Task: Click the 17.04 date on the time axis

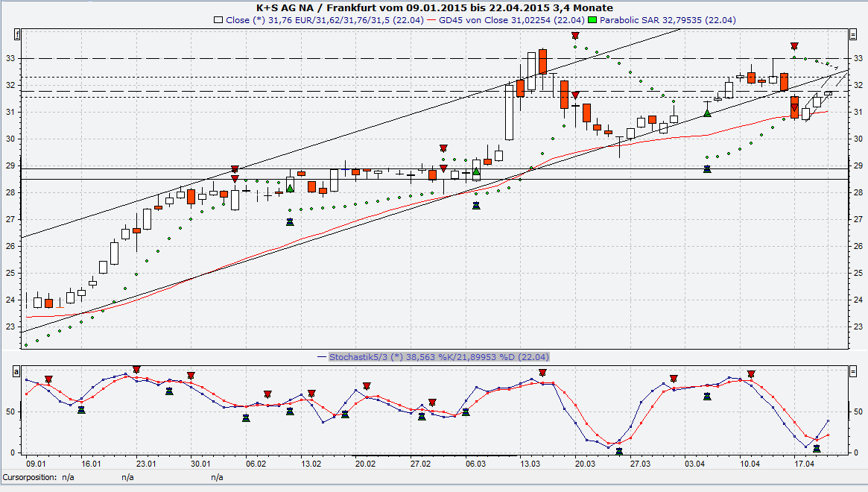Action: (x=805, y=464)
